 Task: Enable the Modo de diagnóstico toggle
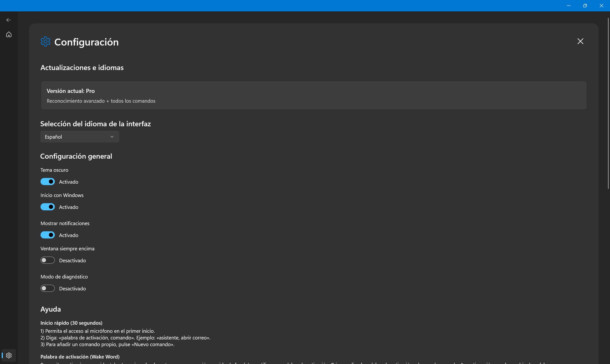click(x=48, y=288)
